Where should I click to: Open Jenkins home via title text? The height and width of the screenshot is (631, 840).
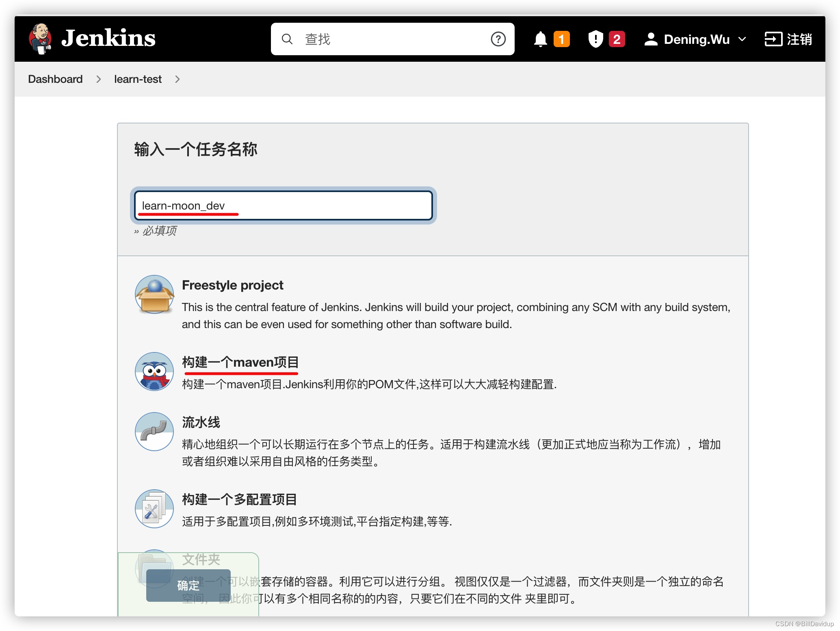(x=108, y=39)
